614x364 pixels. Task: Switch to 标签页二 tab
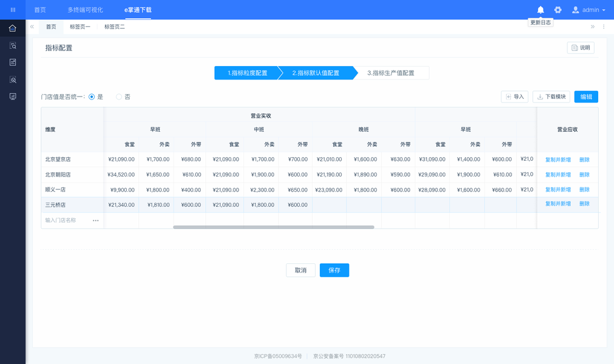[x=114, y=27]
